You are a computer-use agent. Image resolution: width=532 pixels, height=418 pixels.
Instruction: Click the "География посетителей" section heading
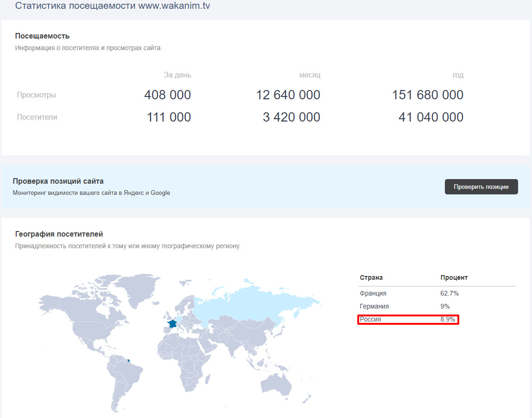click(59, 234)
